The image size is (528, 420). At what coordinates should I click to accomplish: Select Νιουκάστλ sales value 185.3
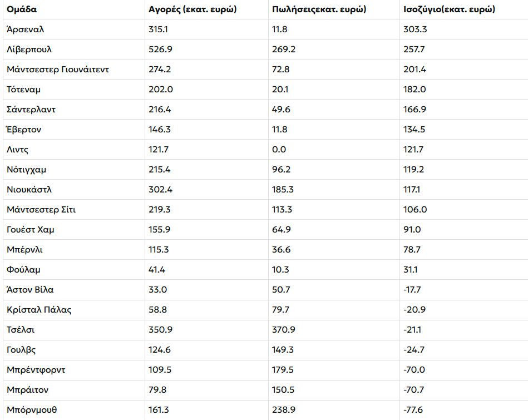283,190
